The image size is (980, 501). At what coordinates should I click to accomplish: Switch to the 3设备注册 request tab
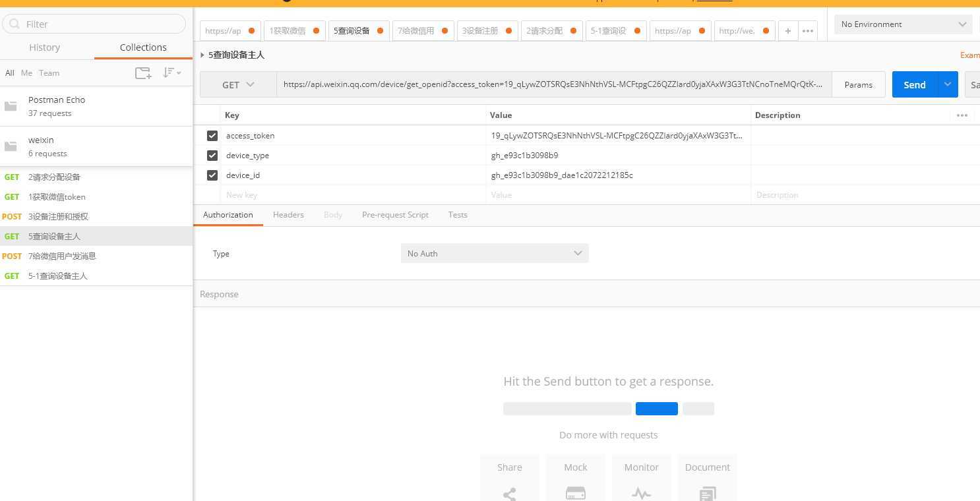[487, 31]
